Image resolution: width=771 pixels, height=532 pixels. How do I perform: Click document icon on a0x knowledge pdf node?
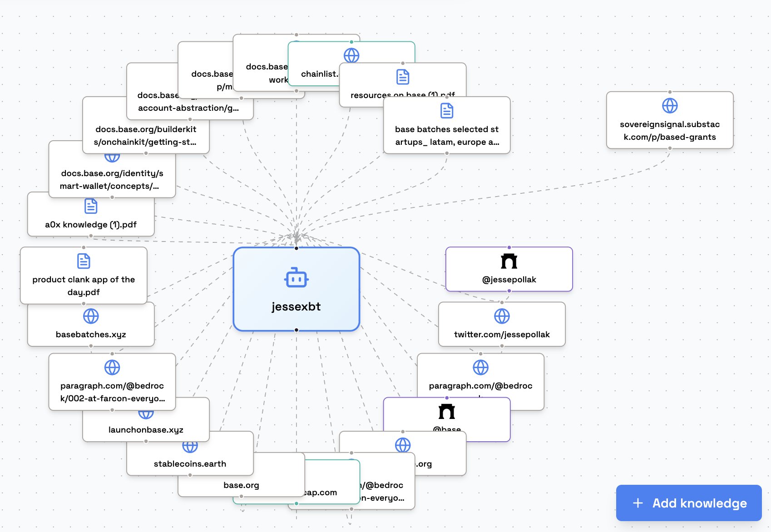(x=91, y=206)
